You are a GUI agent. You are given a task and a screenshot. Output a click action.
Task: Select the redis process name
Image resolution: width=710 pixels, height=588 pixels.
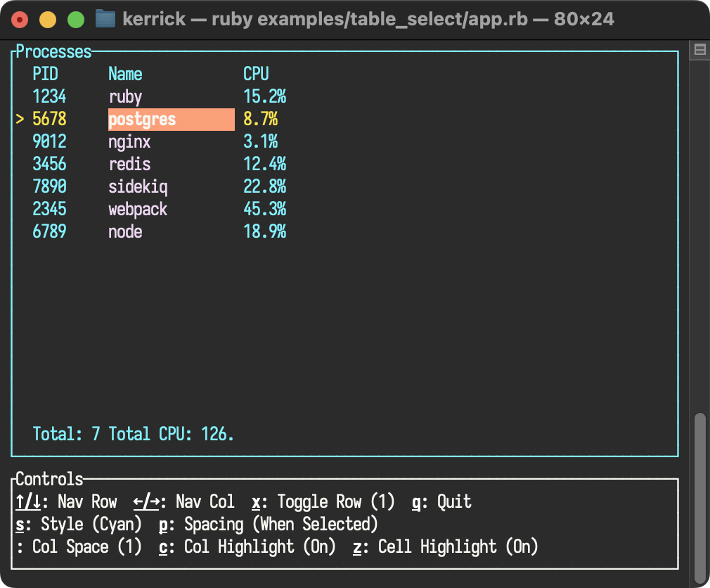click(x=129, y=164)
